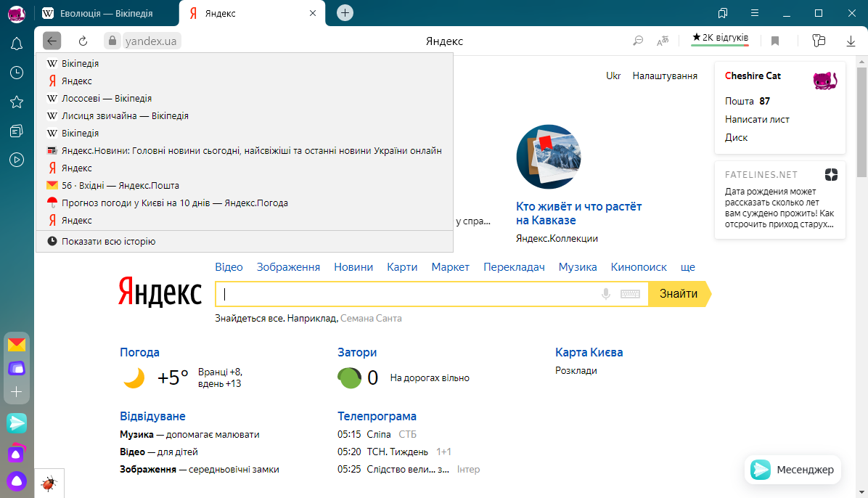Viewport: 868px width, 498px height.
Task: Open Диск link in account card
Action: [736, 138]
